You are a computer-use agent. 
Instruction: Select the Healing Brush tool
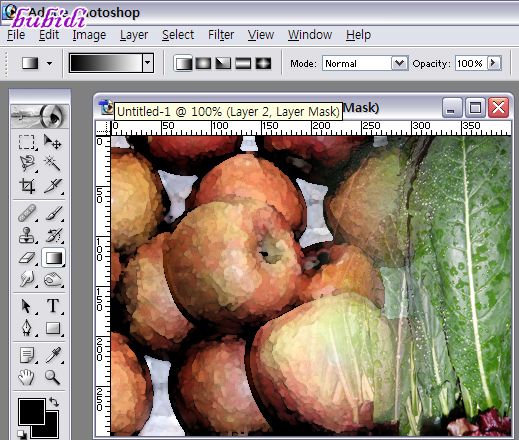(x=27, y=213)
